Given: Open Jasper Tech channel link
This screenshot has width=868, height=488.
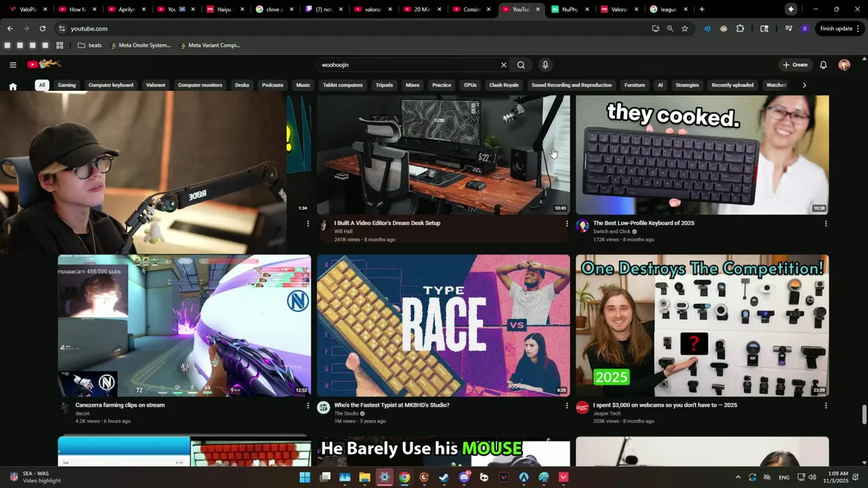Looking at the screenshot, I should [x=607, y=413].
